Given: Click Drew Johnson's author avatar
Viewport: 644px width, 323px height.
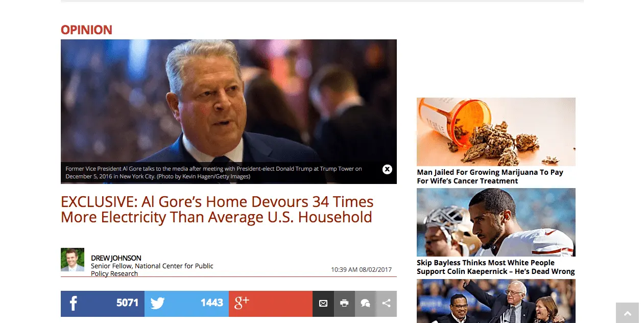Looking at the screenshot, I should click(x=73, y=260).
